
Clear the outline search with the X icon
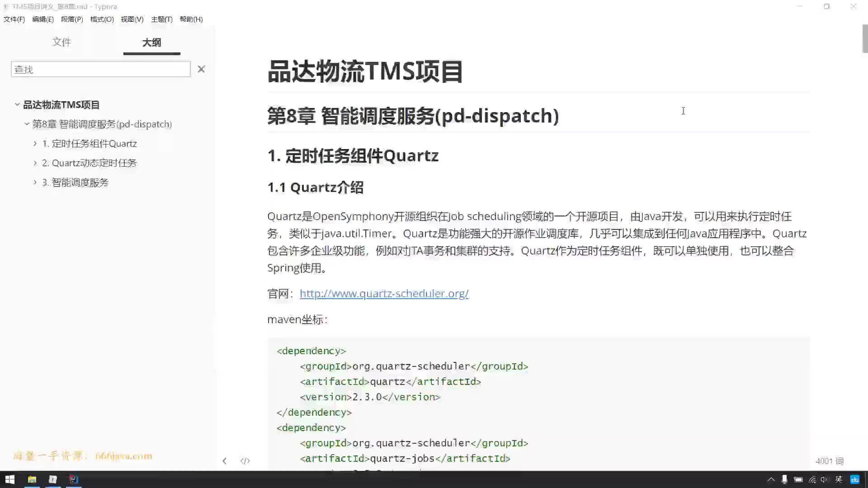tap(201, 69)
